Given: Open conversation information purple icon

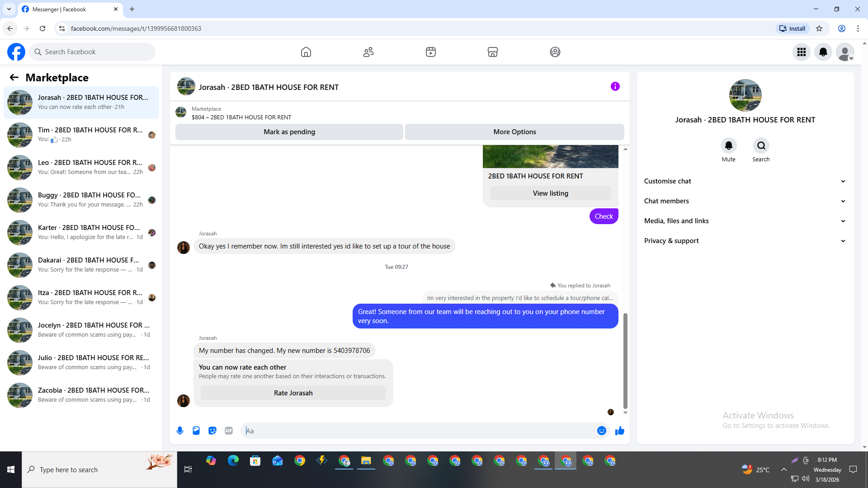Looking at the screenshot, I should (615, 86).
